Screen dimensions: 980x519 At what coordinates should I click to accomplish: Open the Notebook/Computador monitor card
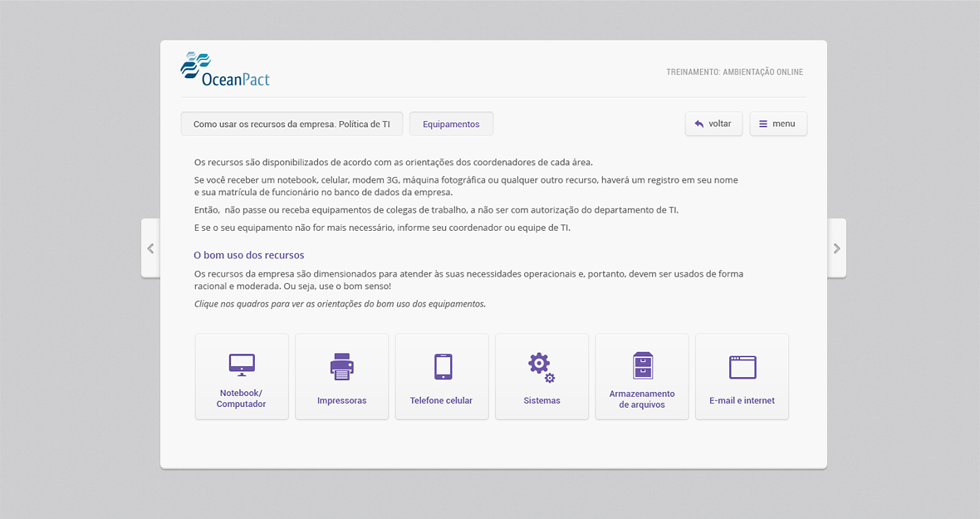[x=242, y=377]
